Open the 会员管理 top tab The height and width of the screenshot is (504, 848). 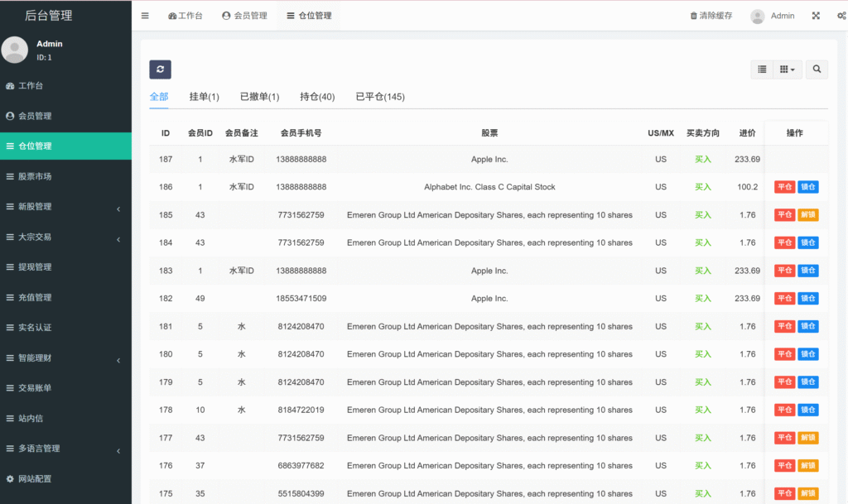pos(245,16)
